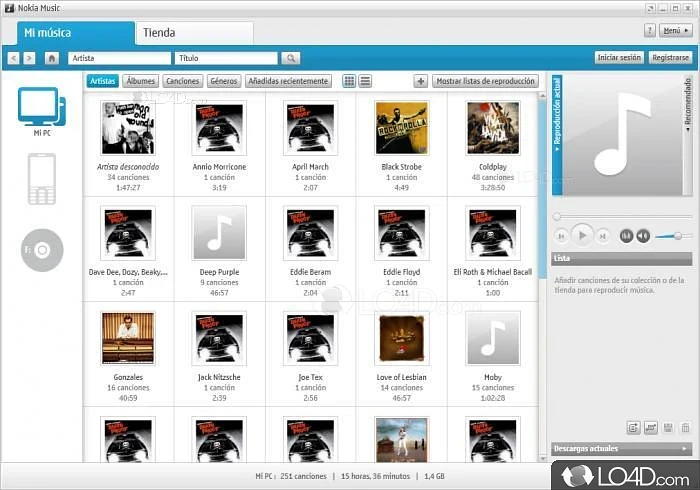Click the Registrarse button

point(670,58)
